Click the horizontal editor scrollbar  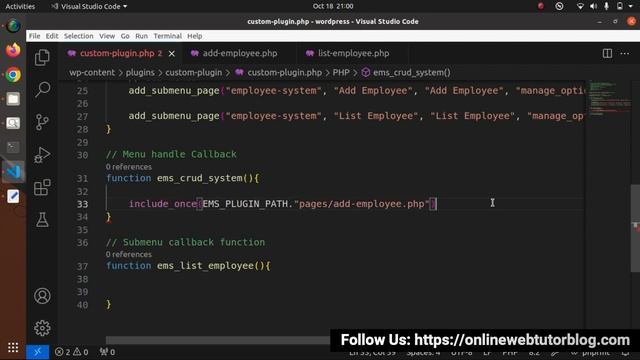coord(218,340)
